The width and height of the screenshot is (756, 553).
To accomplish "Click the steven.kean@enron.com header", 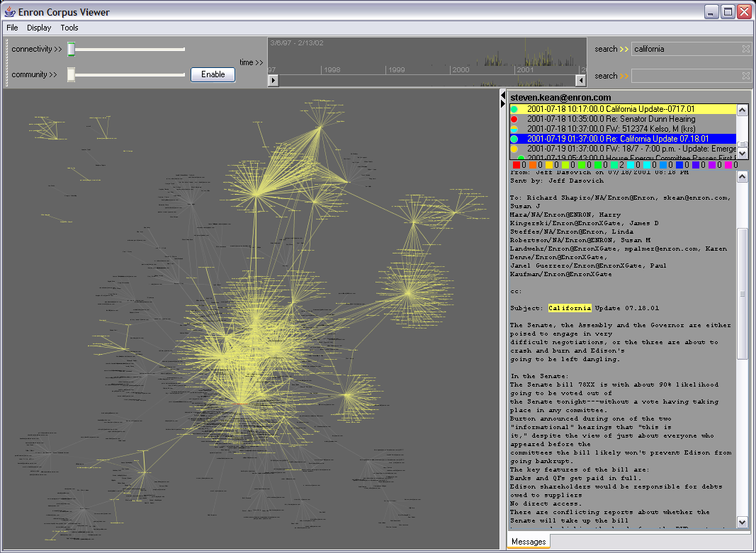I will tap(560, 97).
